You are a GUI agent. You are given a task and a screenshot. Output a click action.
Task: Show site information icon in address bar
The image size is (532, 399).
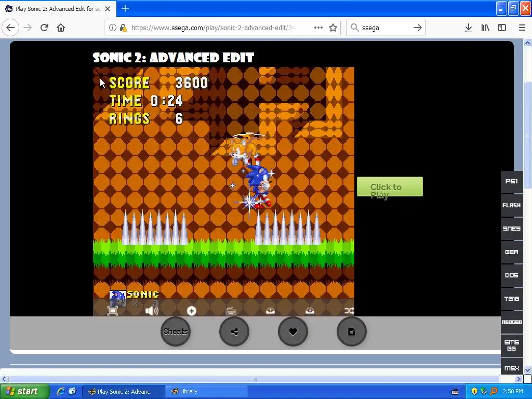pyautogui.click(x=112, y=28)
